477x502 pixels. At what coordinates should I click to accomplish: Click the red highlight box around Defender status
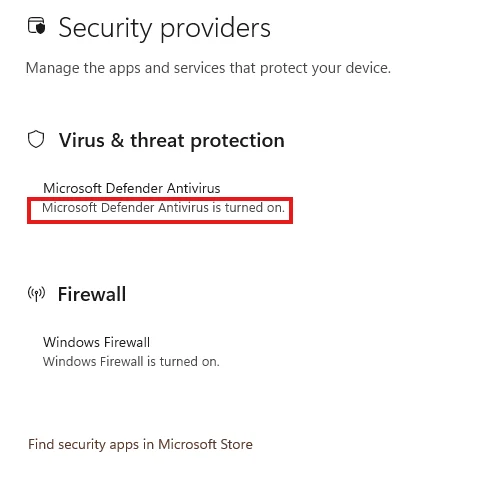(160, 210)
